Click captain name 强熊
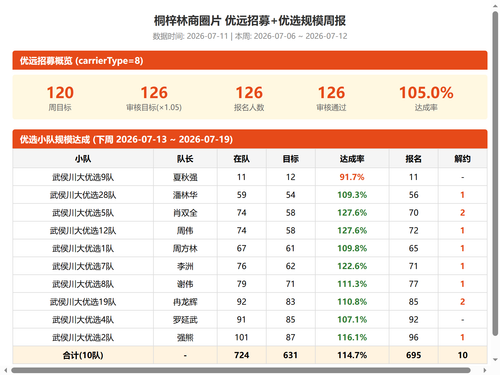 tap(185, 337)
